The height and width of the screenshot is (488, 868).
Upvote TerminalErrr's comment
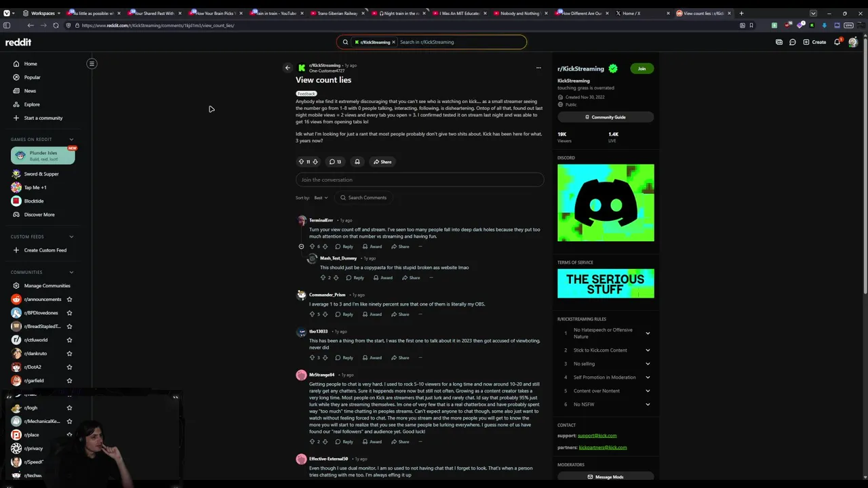pos(312,247)
